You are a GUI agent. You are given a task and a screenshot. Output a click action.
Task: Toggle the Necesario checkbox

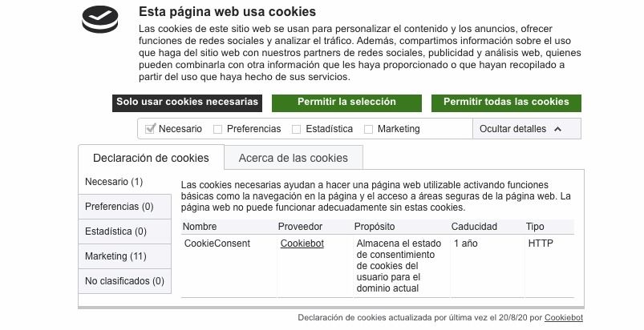pos(150,129)
